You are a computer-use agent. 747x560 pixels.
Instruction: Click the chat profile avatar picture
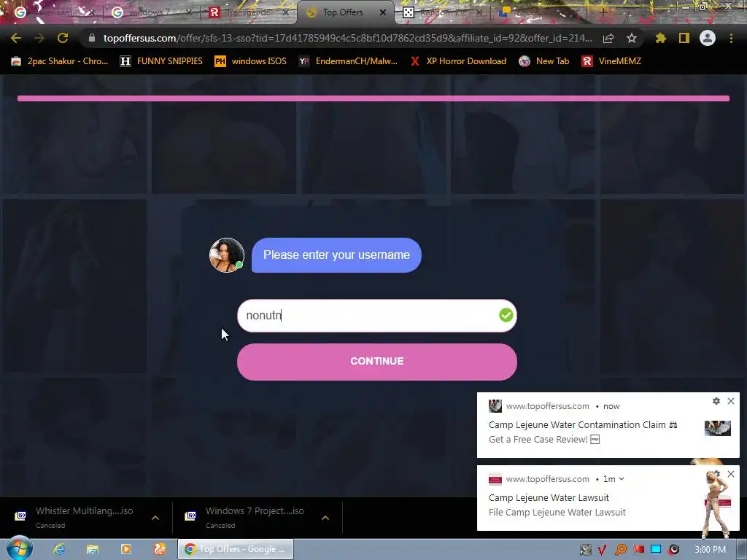pos(227,255)
